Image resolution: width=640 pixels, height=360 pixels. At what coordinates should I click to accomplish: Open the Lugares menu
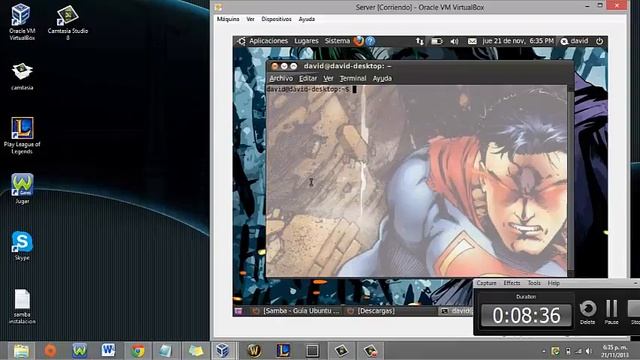coord(306,41)
